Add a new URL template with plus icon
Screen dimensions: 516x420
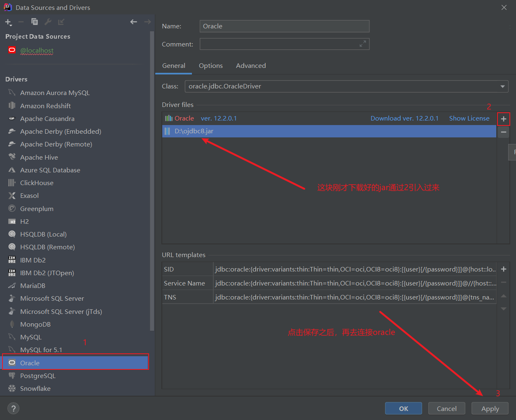(503, 269)
